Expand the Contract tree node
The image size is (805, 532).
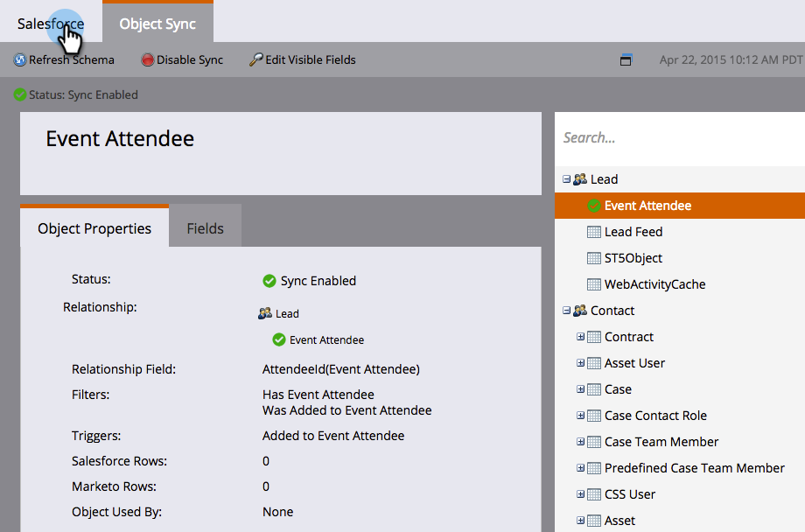tap(580, 337)
